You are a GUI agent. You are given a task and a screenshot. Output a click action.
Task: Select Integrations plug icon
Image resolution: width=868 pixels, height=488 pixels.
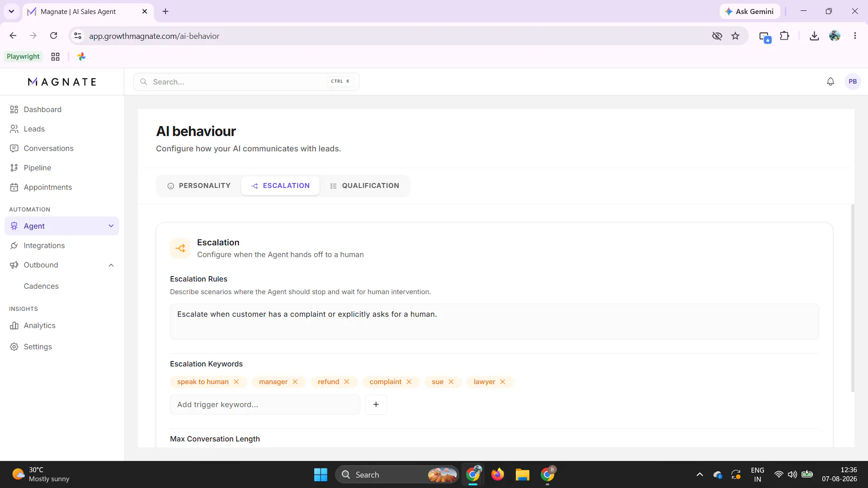click(x=14, y=245)
